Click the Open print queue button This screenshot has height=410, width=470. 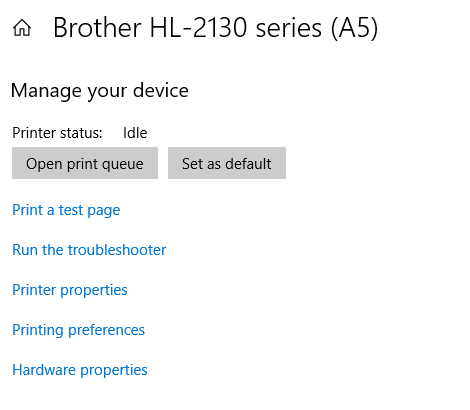[x=85, y=163]
